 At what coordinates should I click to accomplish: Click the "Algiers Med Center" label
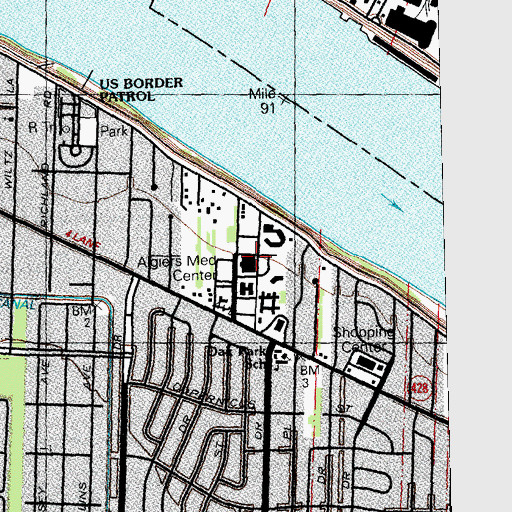[177, 268]
